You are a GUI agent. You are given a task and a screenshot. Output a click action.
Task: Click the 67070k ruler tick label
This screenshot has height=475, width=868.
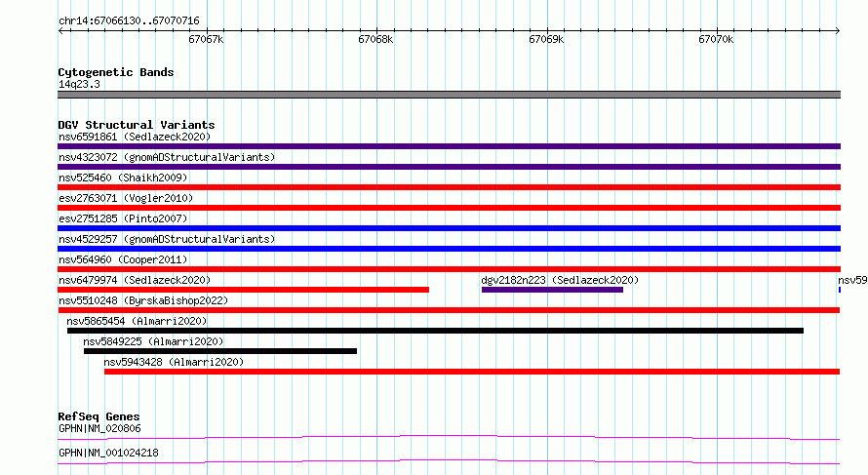[716, 39]
